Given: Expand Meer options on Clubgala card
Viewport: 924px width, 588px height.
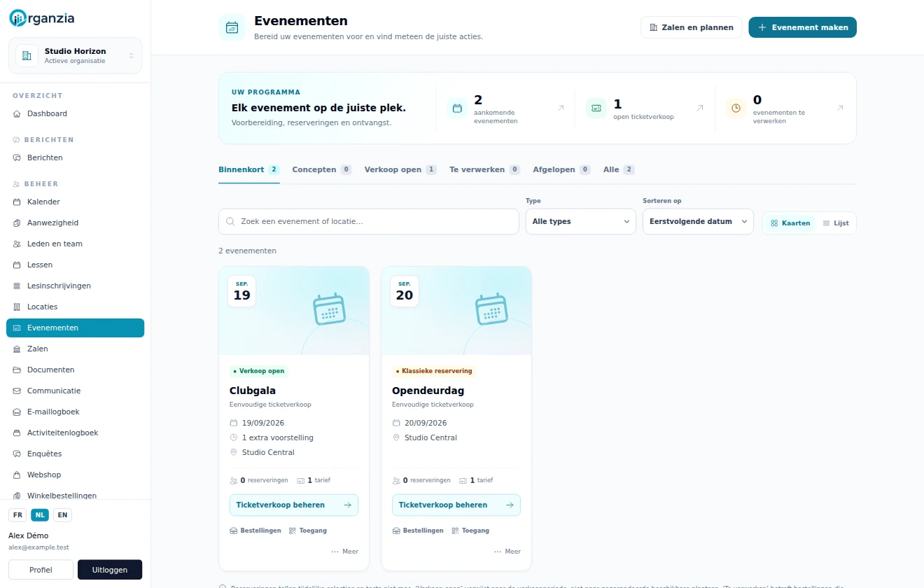Looking at the screenshot, I should [x=345, y=552].
